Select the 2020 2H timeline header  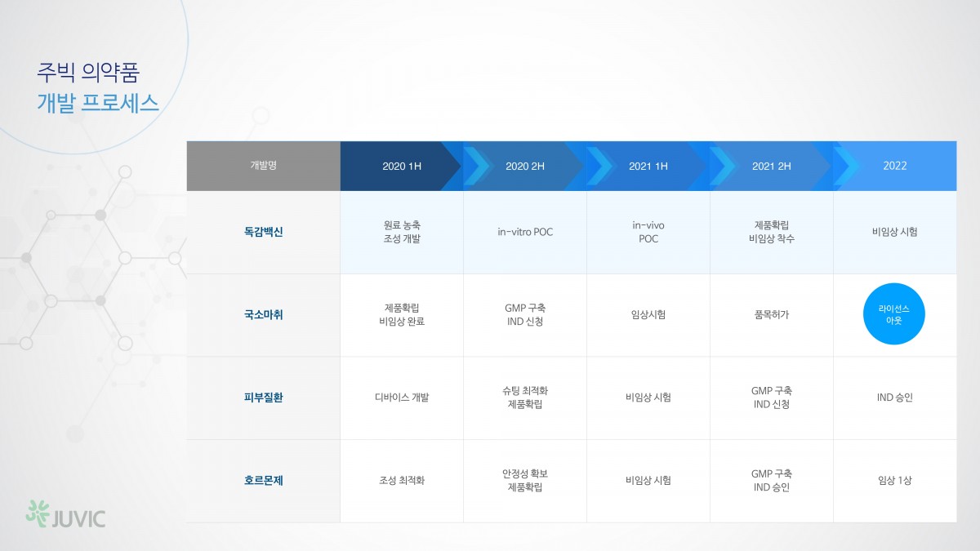point(525,166)
